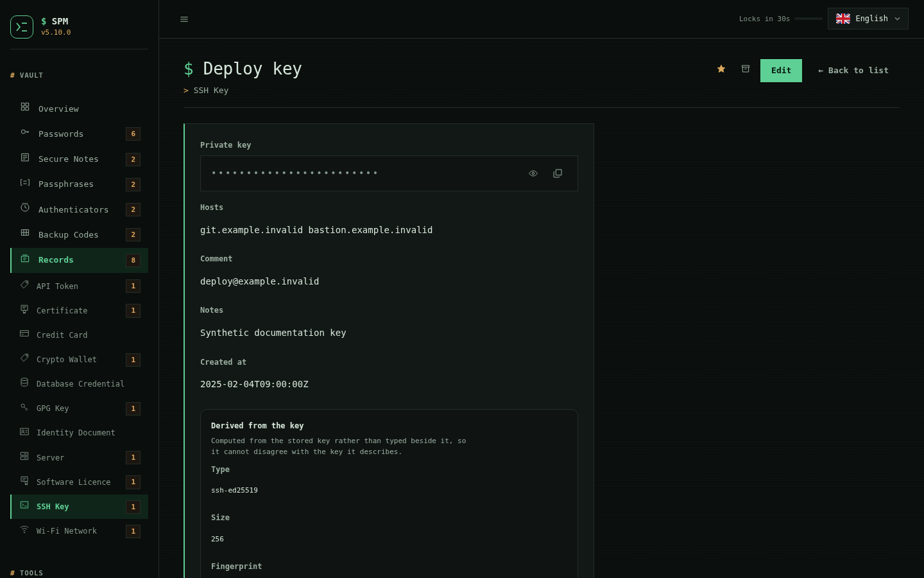Reveal private key with eye icon
The image size is (924, 578).
click(533, 173)
